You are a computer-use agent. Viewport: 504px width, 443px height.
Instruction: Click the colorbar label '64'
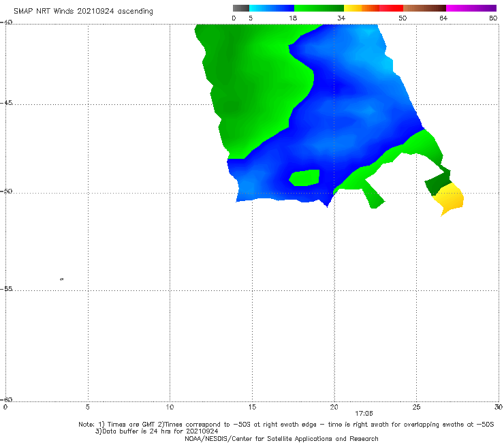pos(443,18)
